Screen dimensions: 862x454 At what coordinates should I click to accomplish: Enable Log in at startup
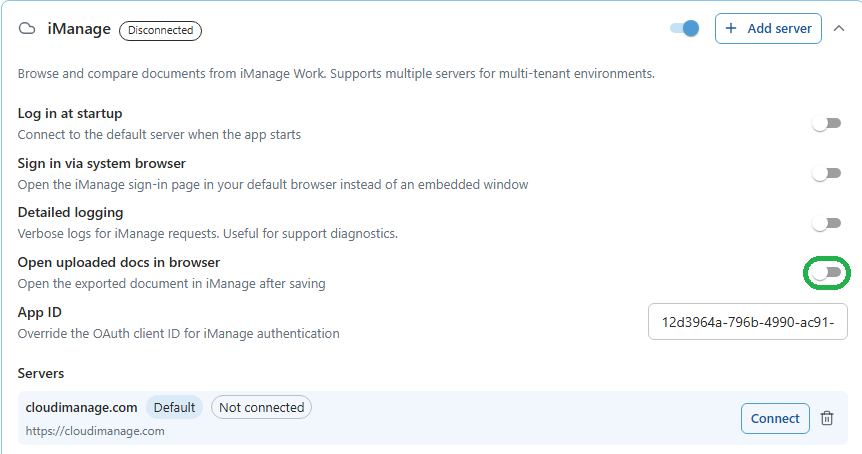pyautogui.click(x=827, y=124)
